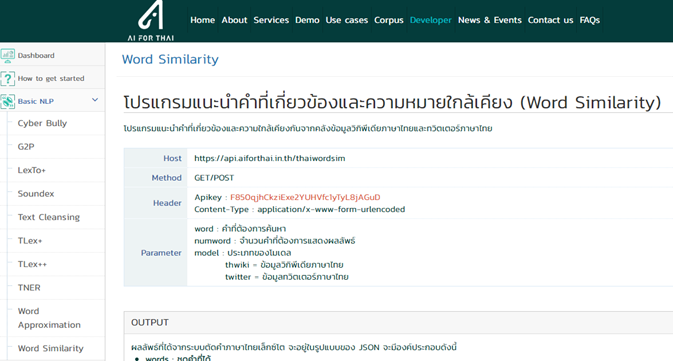Open Cyber Bully in sidebar
673x361 pixels.
click(42, 123)
